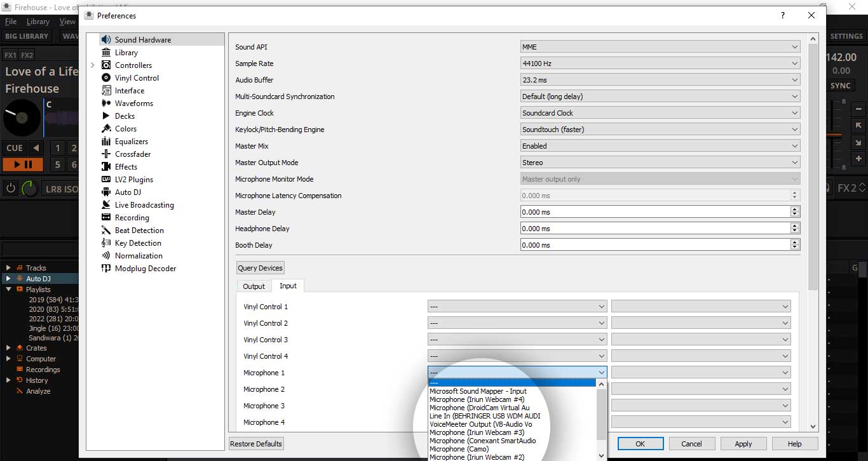Expand the Controllers tree item
The height and width of the screenshot is (461, 868).
(x=92, y=65)
